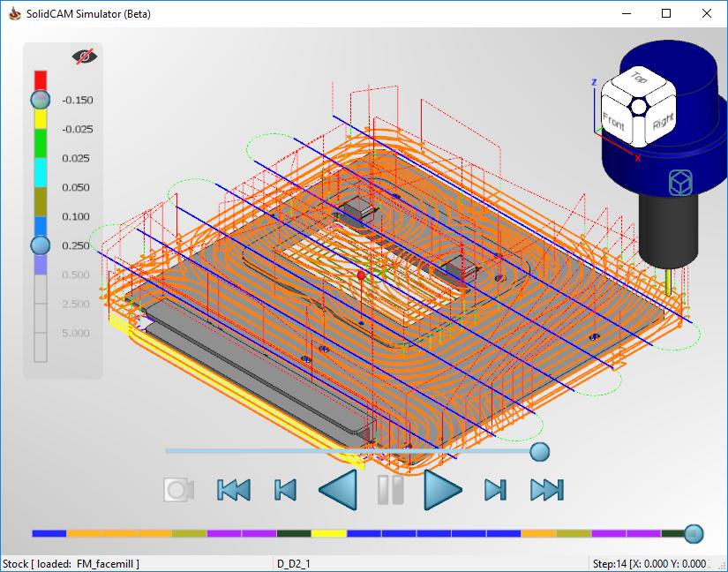Step to next operation button

pos(495,490)
